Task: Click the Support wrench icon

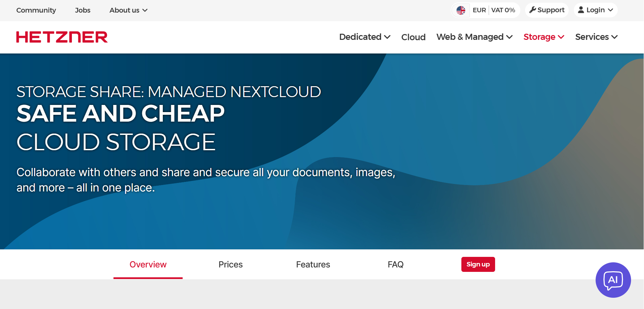Action: [x=533, y=10]
